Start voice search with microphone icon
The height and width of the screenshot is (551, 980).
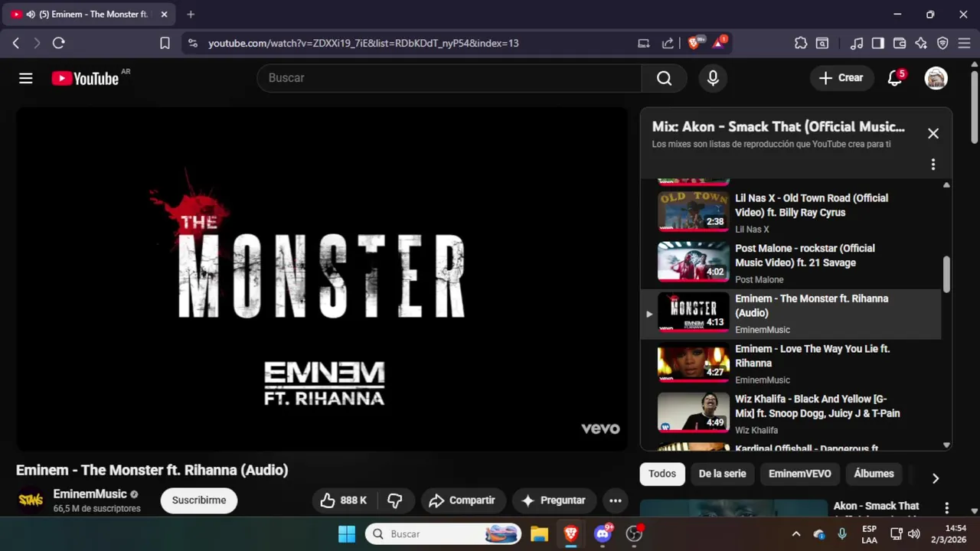[x=713, y=78]
